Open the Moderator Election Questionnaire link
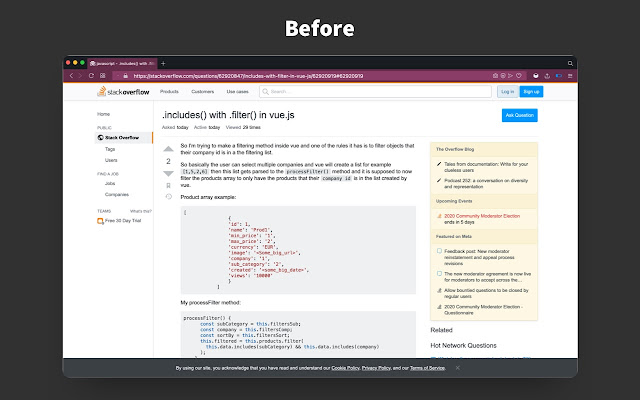This screenshot has width=640, height=400. [483, 309]
